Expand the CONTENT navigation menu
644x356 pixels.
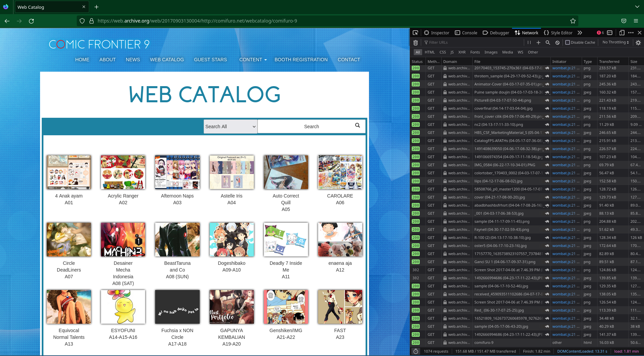coord(253,60)
